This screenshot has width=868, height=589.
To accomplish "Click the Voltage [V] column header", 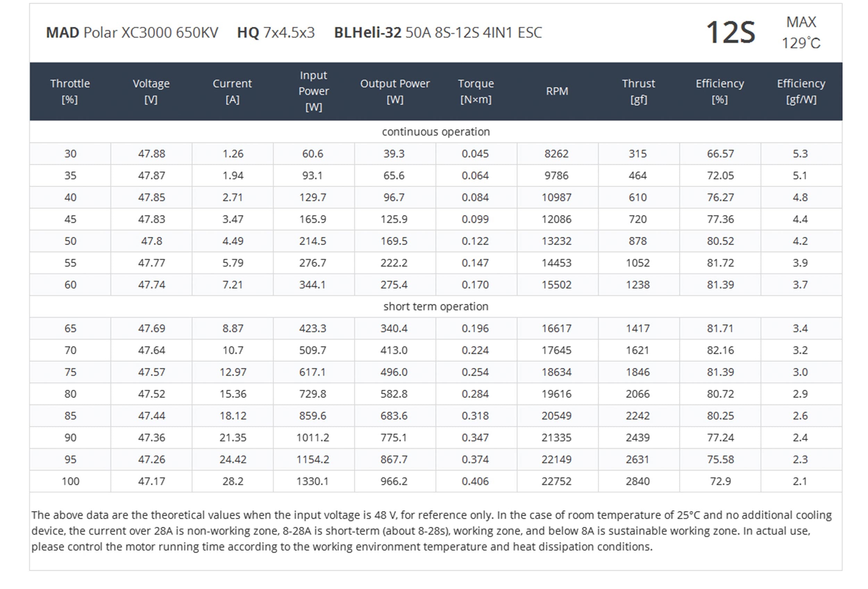I will [x=151, y=91].
